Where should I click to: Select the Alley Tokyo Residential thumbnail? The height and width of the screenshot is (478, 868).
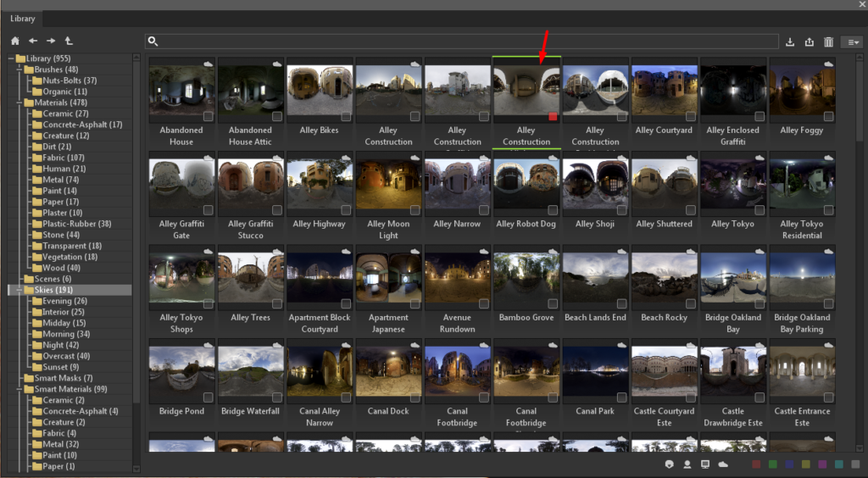[x=802, y=185]
